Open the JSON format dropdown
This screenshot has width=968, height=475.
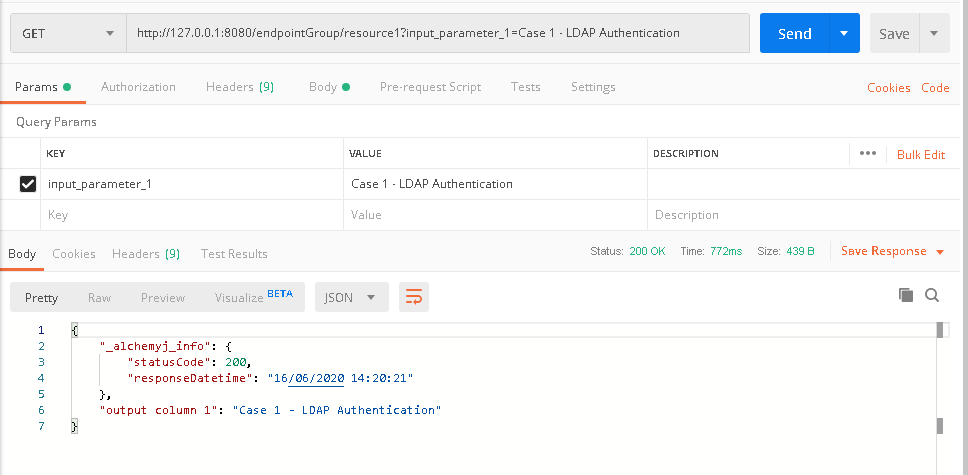click(350, 297)
